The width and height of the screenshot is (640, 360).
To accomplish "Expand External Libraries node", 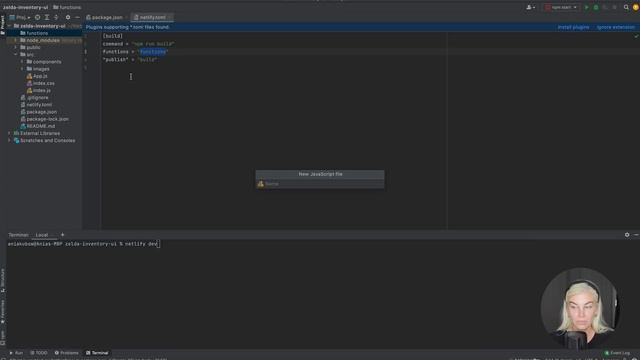I will 9,133.
